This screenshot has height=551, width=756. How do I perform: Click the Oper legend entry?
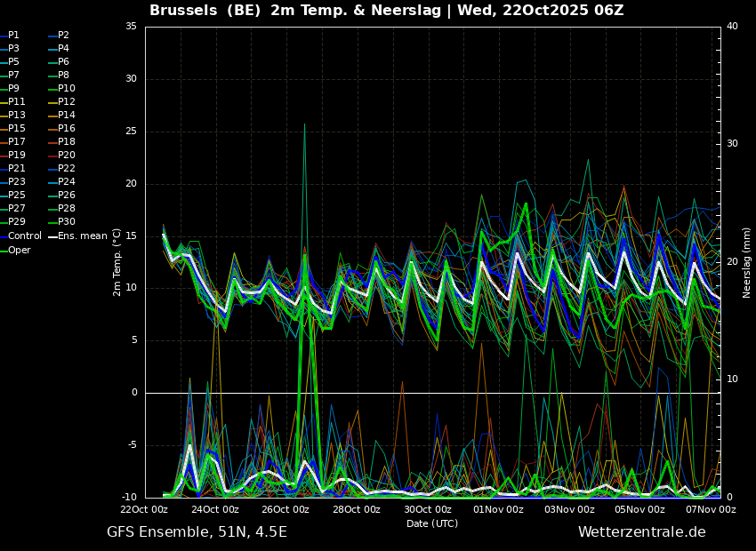coord(19,250)
